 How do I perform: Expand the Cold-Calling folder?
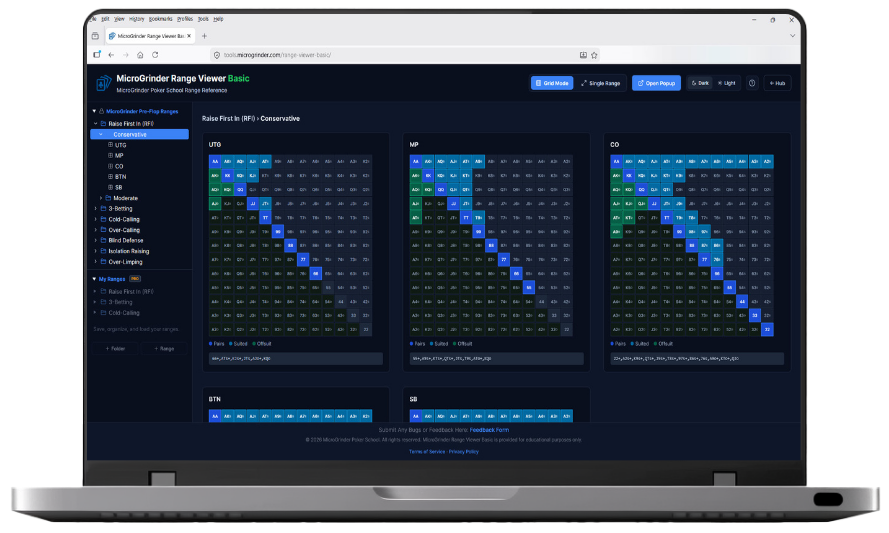tap(95, 219)
